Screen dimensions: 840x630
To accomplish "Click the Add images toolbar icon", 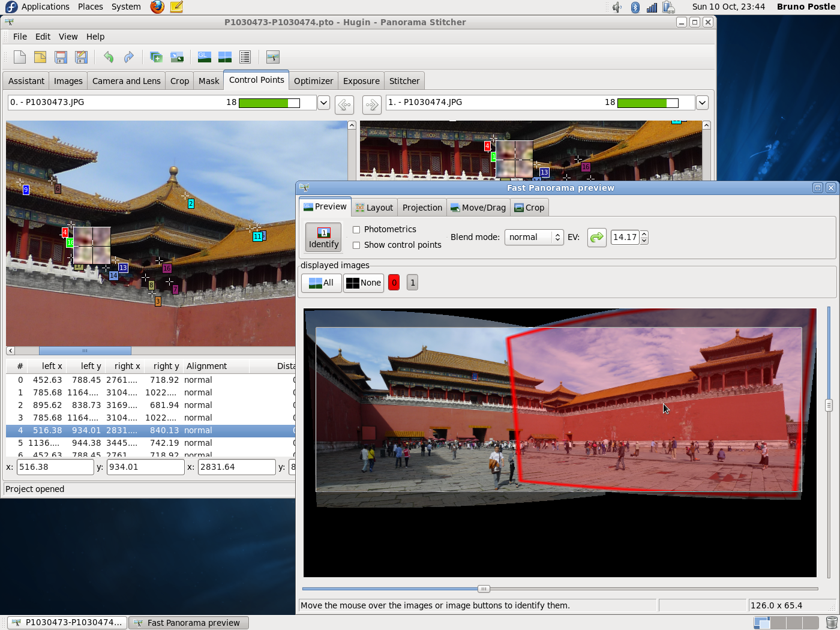I will (x=156, y=56).
